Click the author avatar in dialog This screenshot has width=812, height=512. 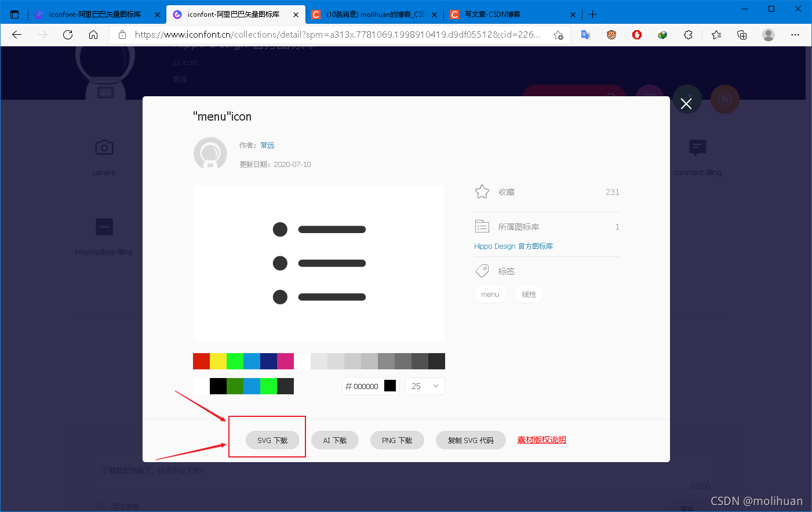[210, 154]
